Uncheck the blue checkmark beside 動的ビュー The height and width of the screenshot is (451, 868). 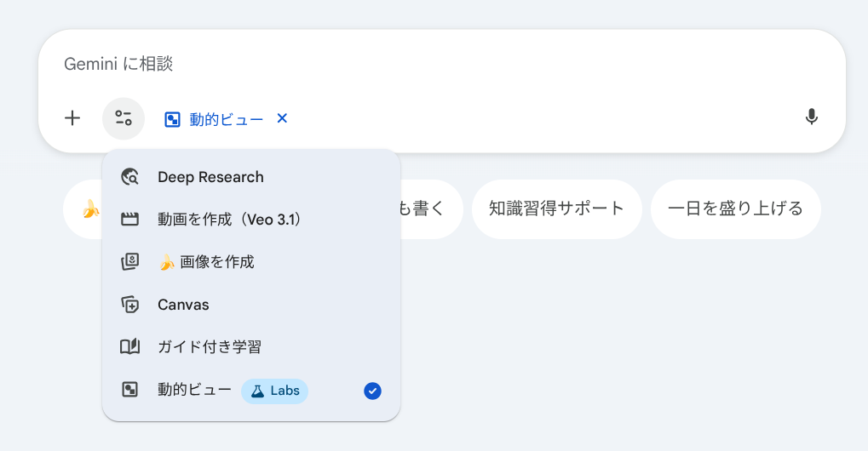click(x=372, y=391)
